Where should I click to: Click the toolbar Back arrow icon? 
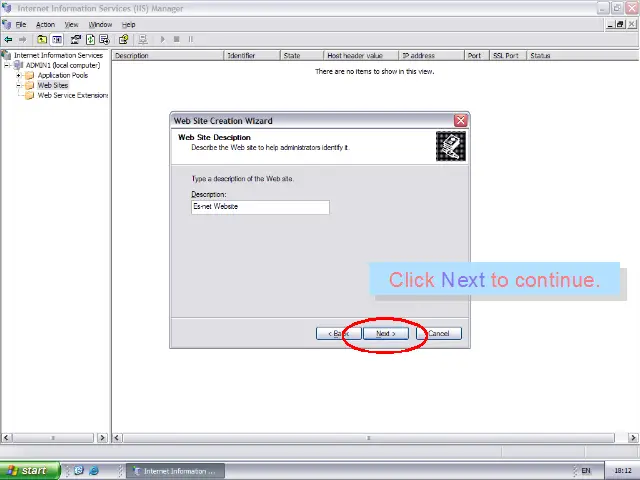(8, 40)
